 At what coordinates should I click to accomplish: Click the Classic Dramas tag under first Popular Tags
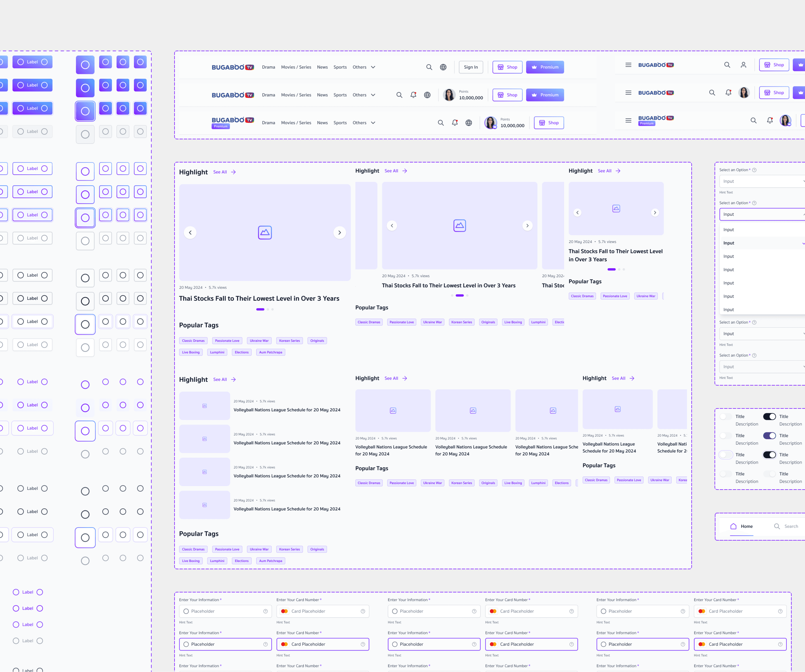point(193,341)
